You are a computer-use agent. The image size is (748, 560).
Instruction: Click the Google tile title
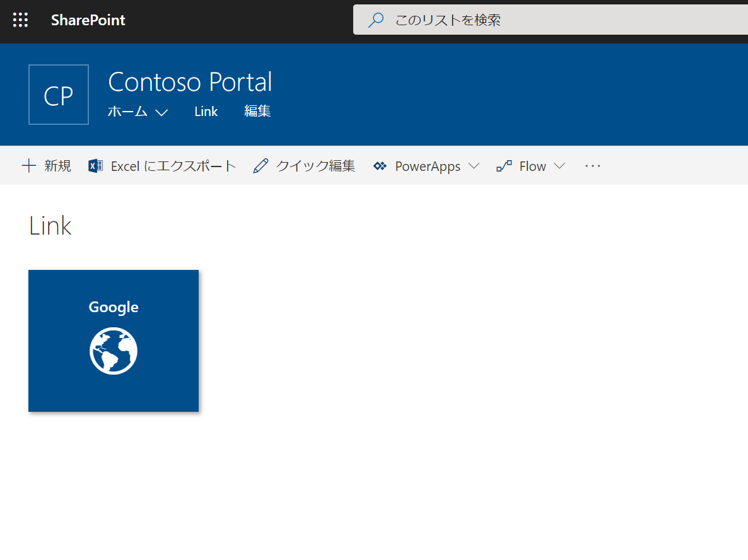[x=114, y=307]
